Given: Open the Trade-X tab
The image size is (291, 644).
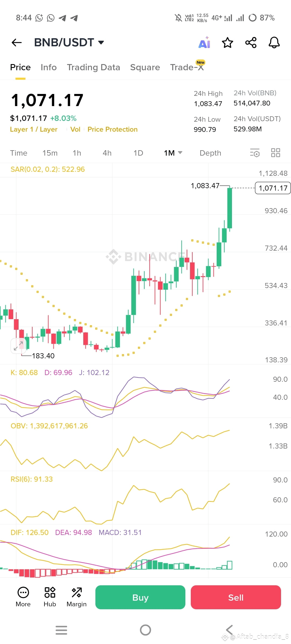Looking at the screenshot, I should [x=187, y=67].
